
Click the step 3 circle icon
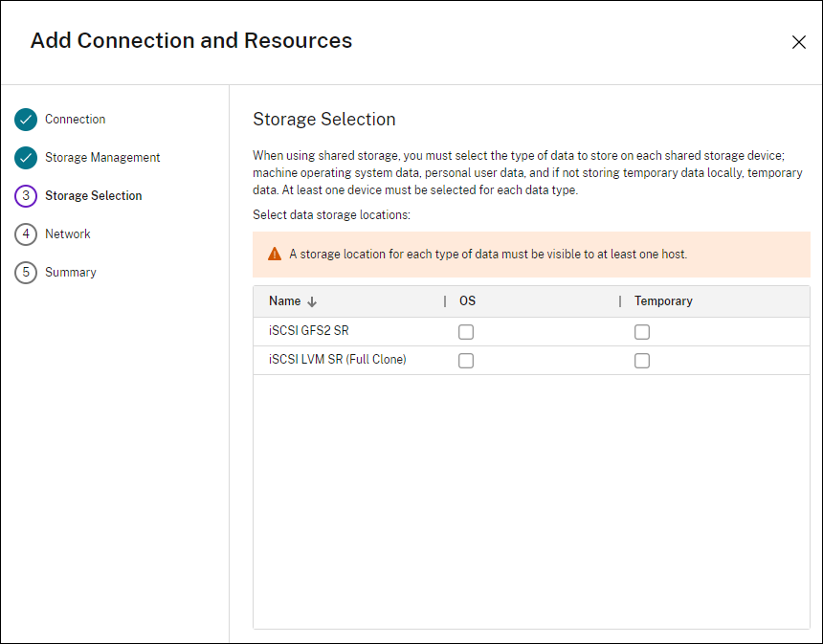26,196
